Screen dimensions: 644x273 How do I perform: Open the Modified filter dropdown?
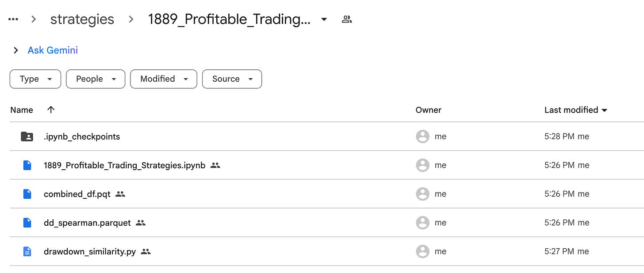click(164, 79)
